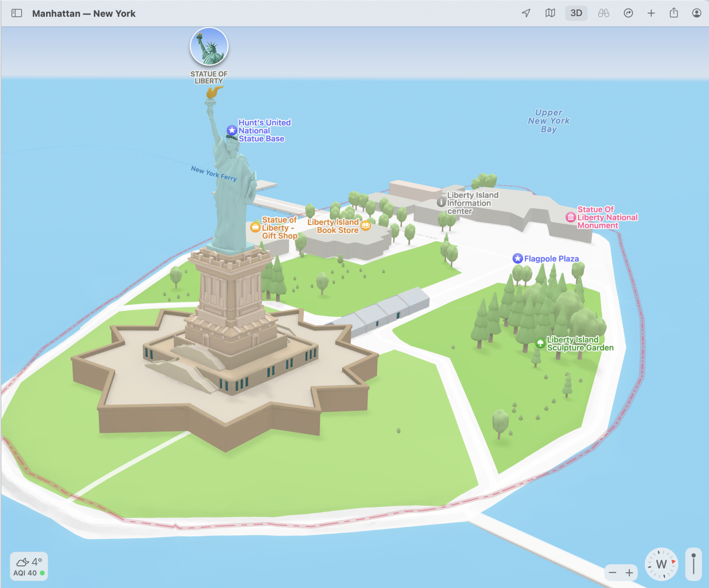The image size is (709, 588).
Task: Select the Statue of Liberty landmark thumbnail
Action: click(209, 47)
